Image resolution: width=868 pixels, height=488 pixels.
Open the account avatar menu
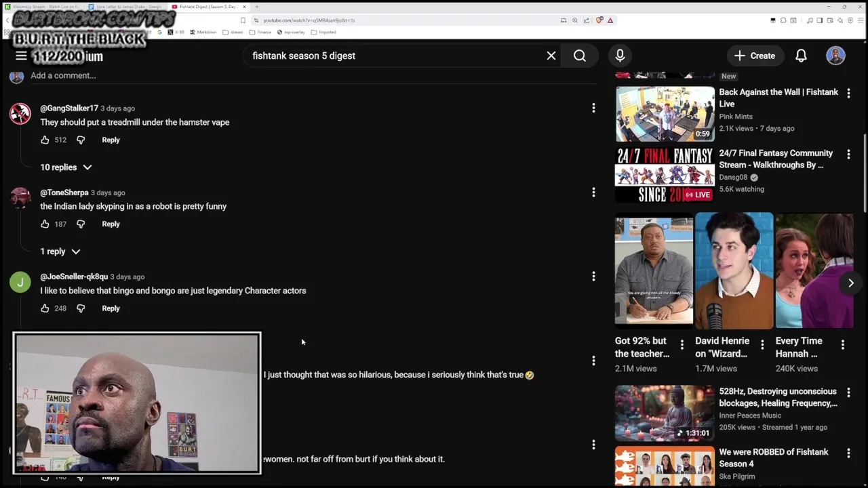835,56
